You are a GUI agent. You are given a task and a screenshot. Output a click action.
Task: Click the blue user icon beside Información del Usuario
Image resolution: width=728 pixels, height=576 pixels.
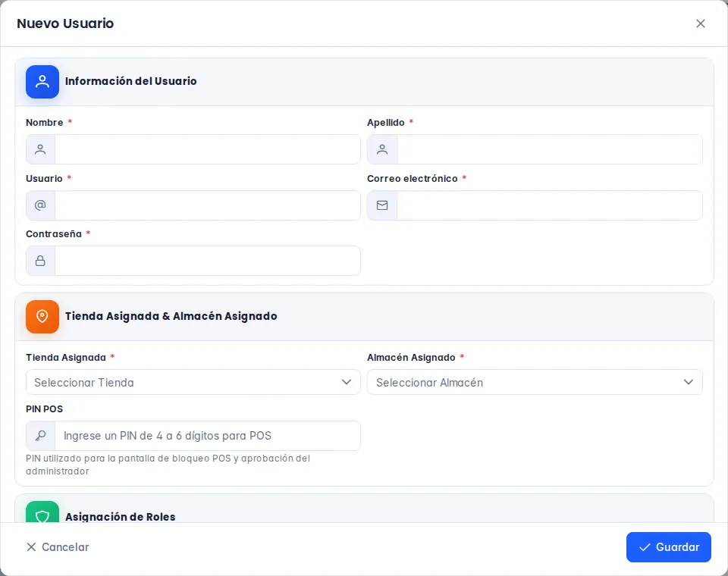(42, 82)
